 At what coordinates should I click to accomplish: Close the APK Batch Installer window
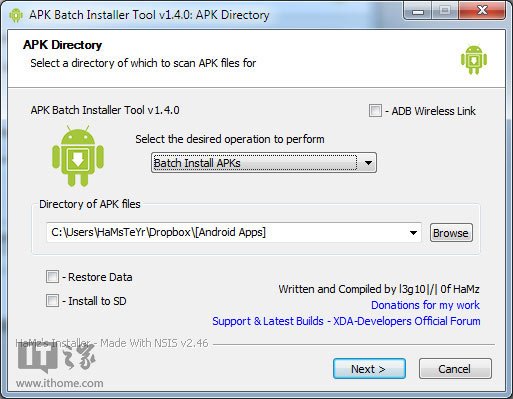(482, 12)
